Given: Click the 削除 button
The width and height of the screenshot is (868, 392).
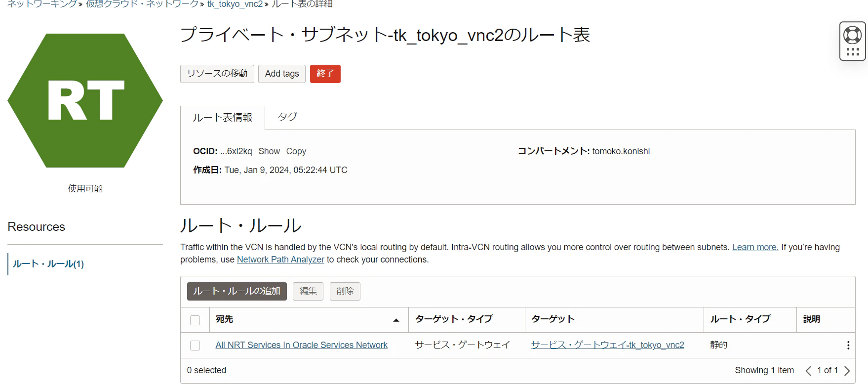Looking at the screenshot, I should (345, 291).
